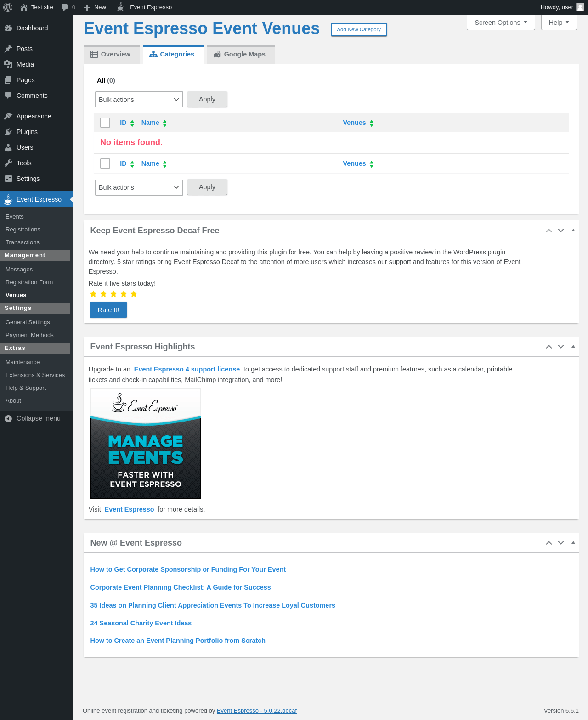This screenshot has height=720, width=588.
Task: Sort by Venues using bottom footer arrows
Action: 372,164
